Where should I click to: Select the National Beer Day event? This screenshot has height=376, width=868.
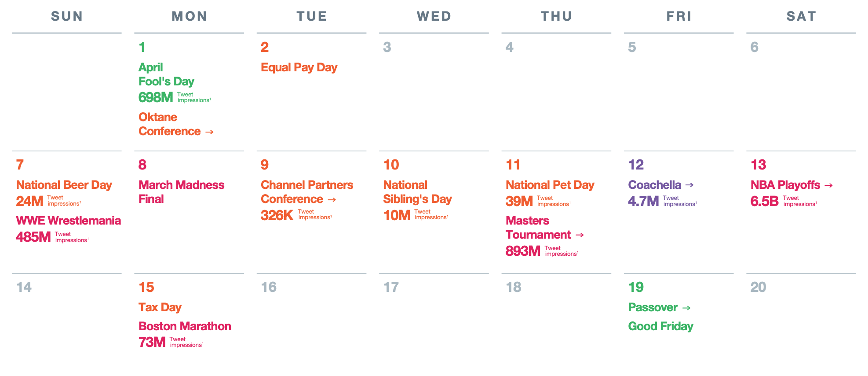tap(64, 185)
